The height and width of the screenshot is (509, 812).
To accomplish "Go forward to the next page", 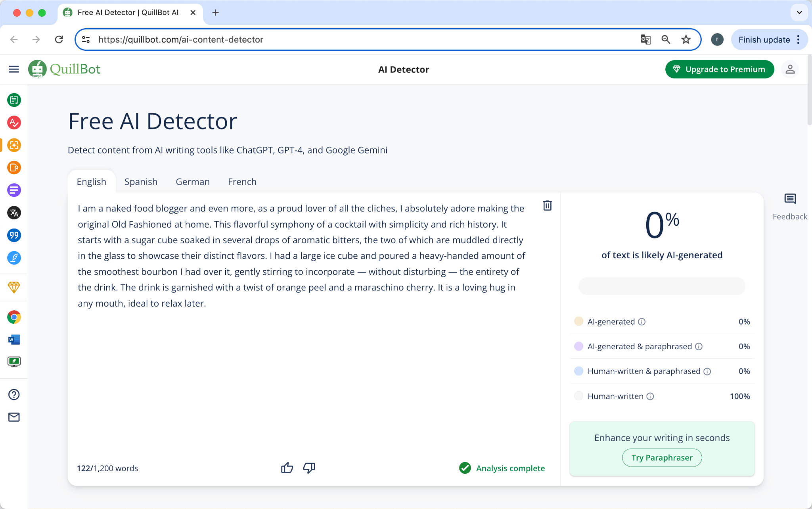I will [x=36, y=40].
